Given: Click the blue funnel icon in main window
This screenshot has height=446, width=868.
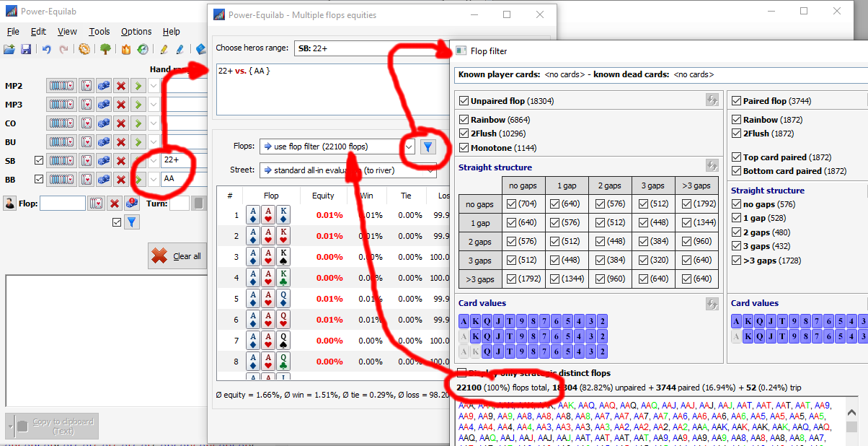Looking at the screenshot, I should tap(131, 222).
